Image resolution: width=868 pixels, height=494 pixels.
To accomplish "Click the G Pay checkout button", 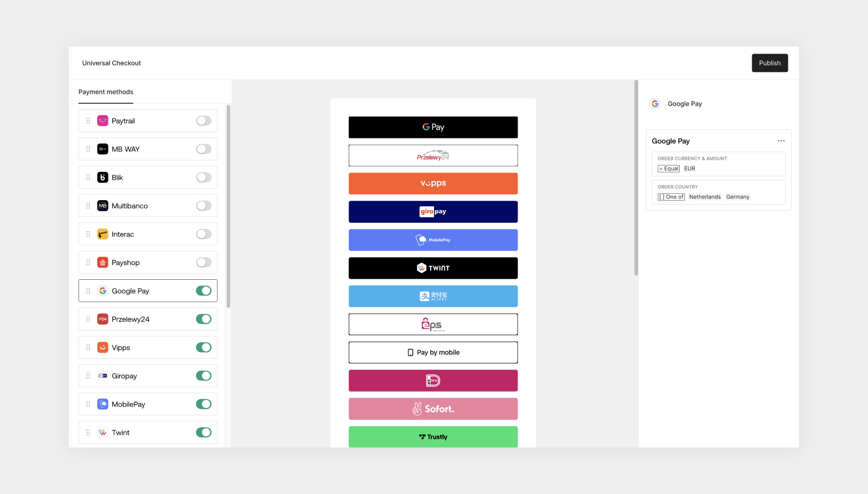I will click(433, 127).
